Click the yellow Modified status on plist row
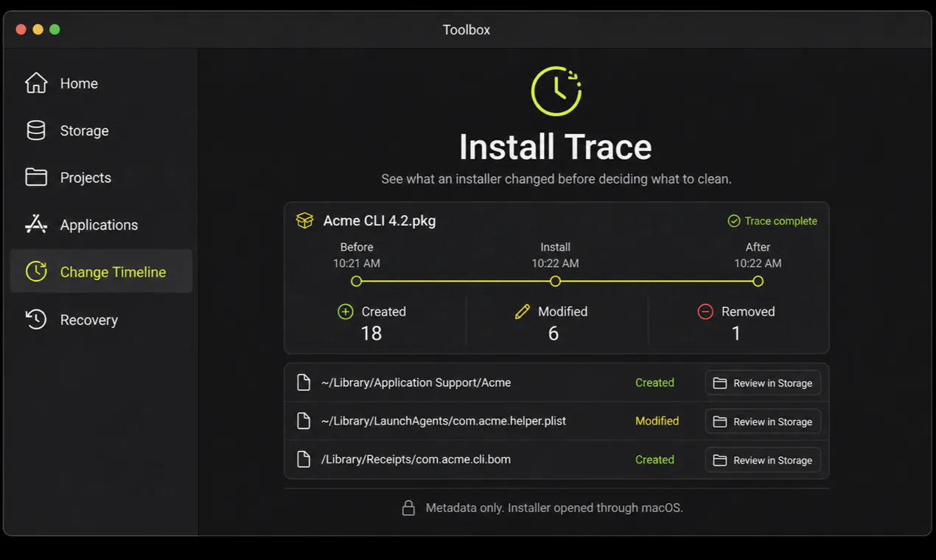The height and width of the screenshot is (560, 936). [x=657, y=421]
